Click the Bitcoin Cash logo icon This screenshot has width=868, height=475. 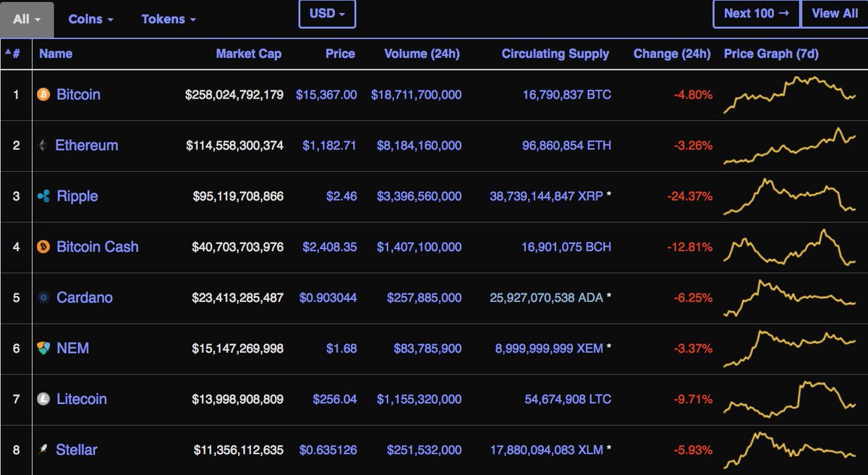[x=43, y=246]
